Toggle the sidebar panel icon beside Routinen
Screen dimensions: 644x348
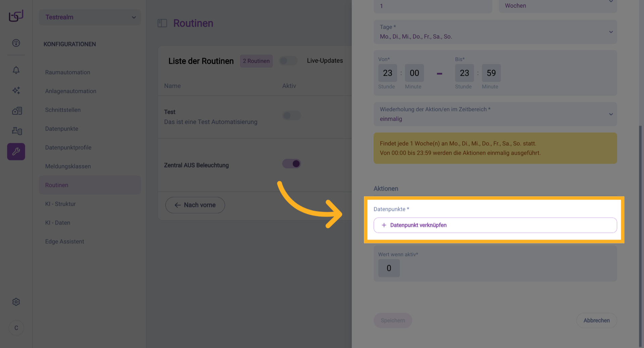[x=162, y=23]
